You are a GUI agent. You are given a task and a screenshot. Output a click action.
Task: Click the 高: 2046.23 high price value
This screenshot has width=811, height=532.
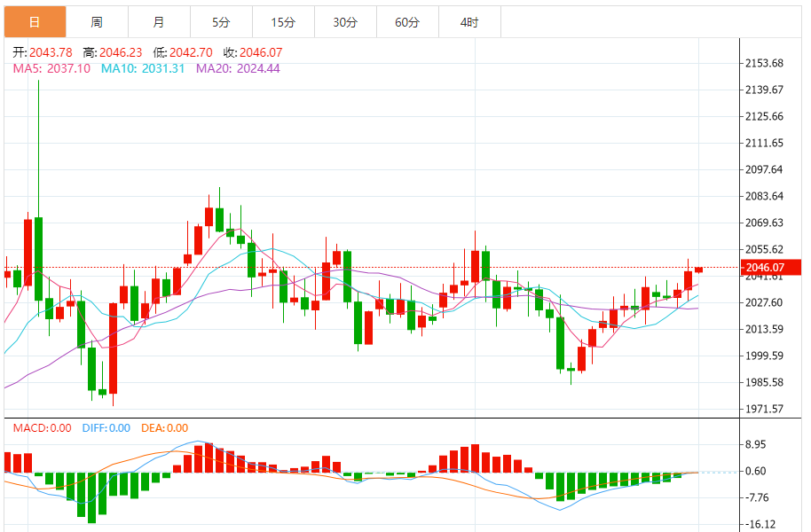[113, 52]
